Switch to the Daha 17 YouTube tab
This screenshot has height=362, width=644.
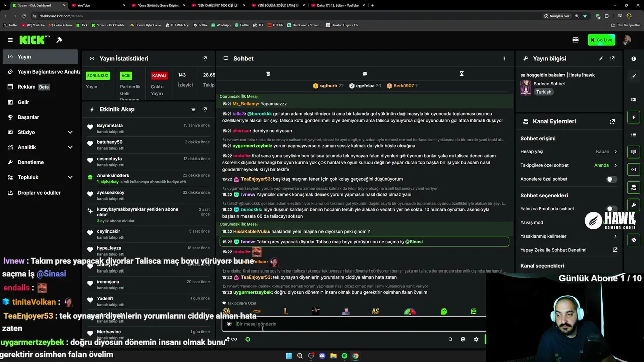click(x=337, y=5)
